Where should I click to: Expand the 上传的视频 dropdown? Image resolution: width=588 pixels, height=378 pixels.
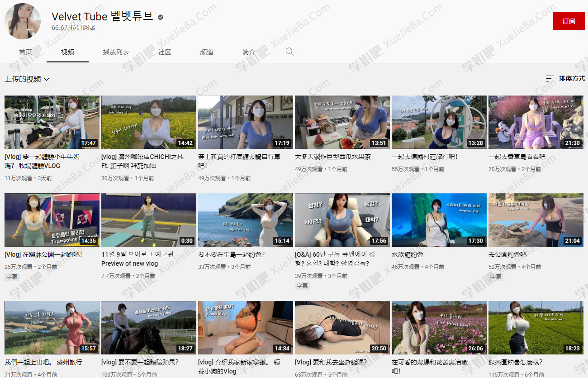[x=27, y=79]
